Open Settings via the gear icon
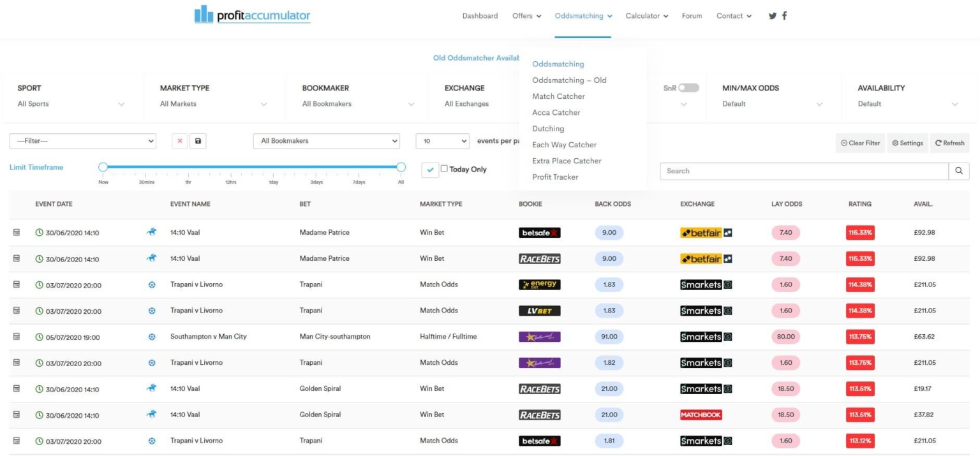This screenshot has height=456, width=980. tap(907, 143)
